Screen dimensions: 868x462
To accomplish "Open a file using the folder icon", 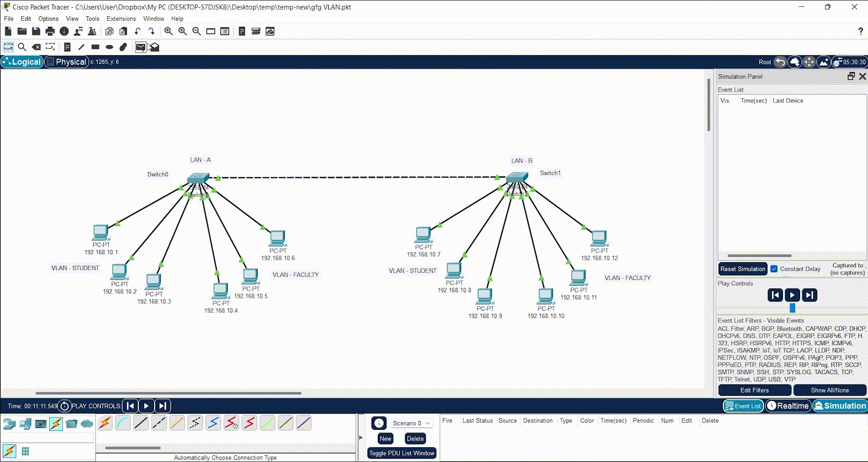I will 22,31.
